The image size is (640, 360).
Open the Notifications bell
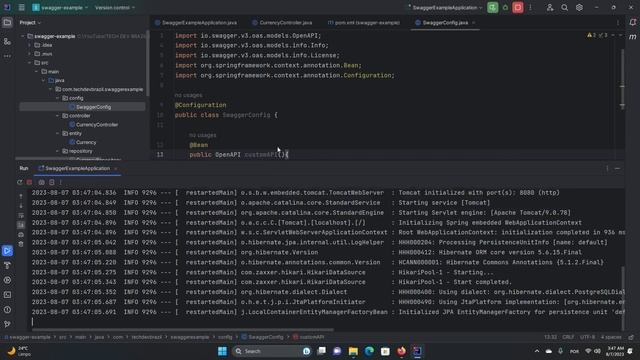(633, 23)
